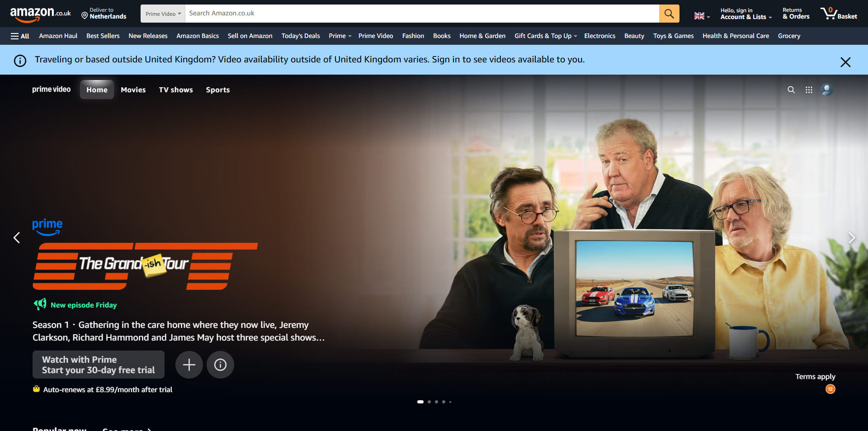Click the 'New episode Friday' text
Image resolution: width=868 pixels, height=431 pixels.
(x=84, y=305)
